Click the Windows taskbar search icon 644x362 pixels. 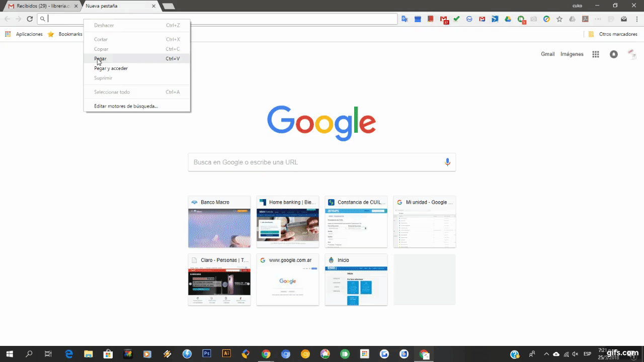pos(29,354)
